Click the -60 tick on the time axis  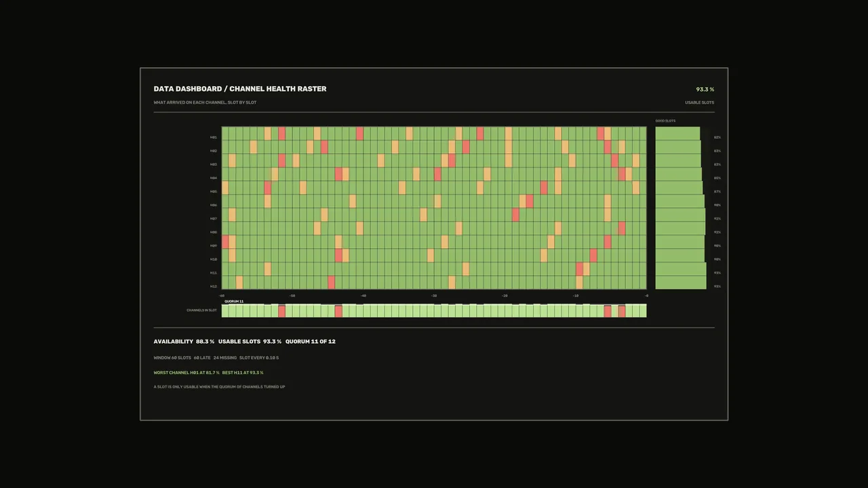(x=222, y=296)
